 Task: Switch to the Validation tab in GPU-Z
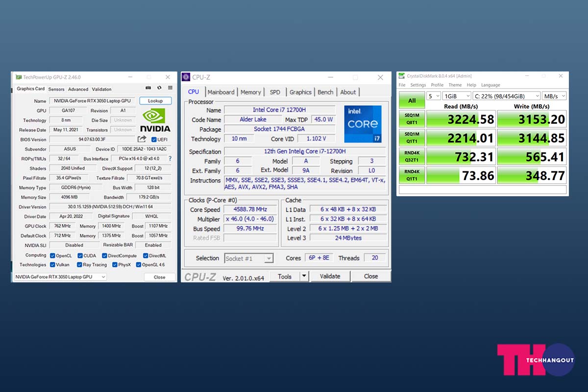pyautogui.click(x=101, y=89)
